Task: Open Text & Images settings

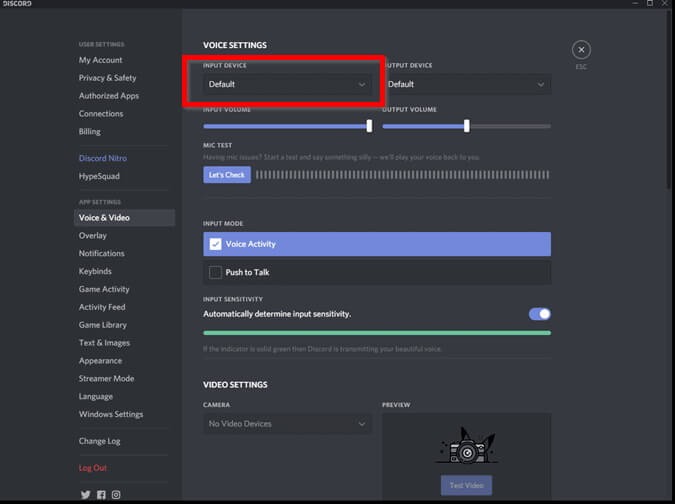Action: (x=104, y=343)
